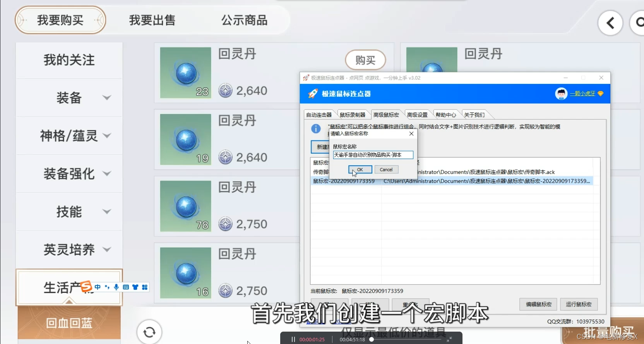
Task: Select the 传奇脚本.ack macro row
Action: click(x=452, y=172)
